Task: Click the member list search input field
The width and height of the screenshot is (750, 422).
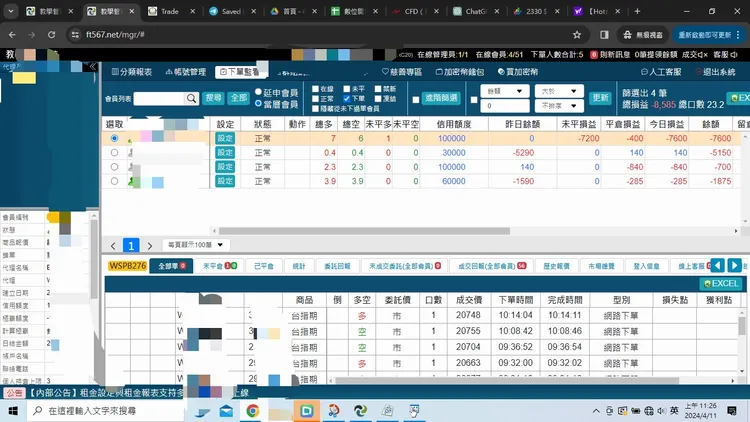Action: coord(160,99)
